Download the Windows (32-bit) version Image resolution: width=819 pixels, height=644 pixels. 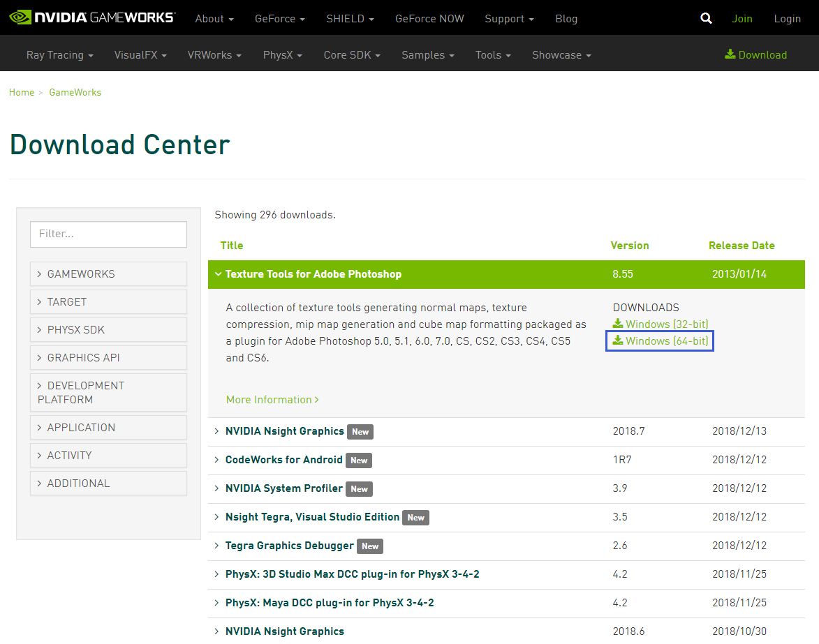(661, 324)
